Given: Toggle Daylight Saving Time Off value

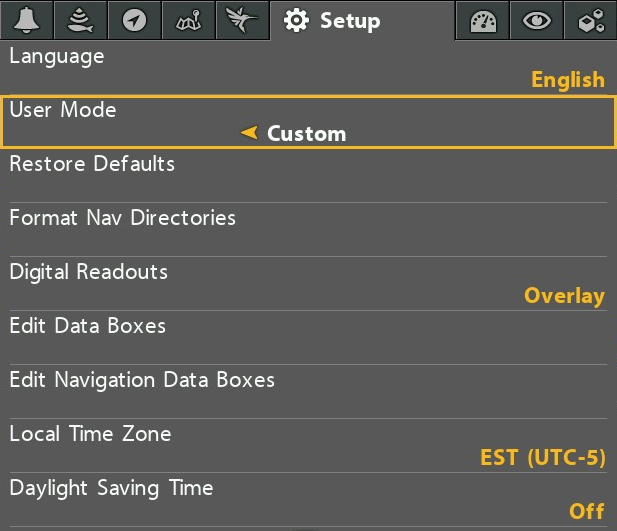Looking at the screenshot, I should point(586,511).
